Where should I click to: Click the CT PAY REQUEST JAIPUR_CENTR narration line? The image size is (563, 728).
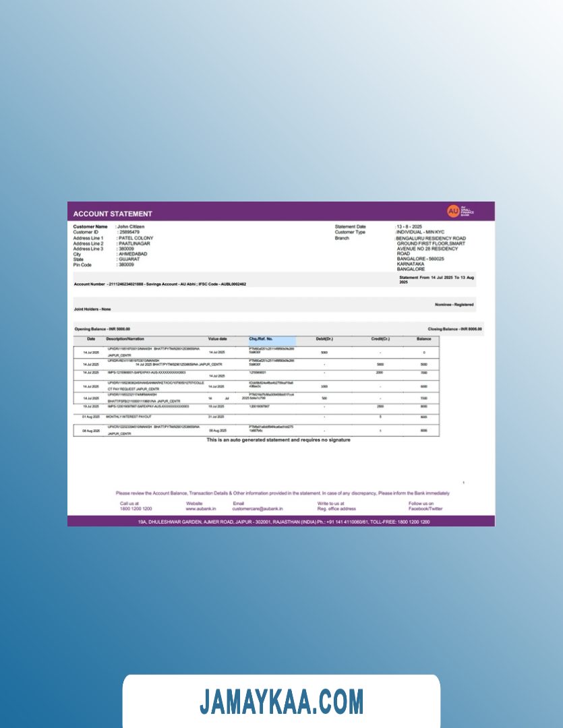click(x=134, y=389)
